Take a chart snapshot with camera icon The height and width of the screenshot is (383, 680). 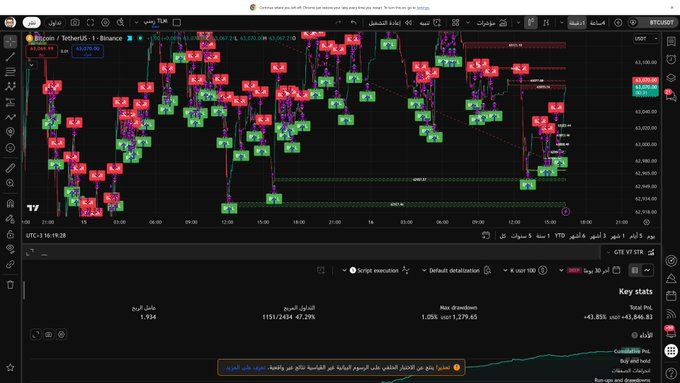[x=75, y=22]
